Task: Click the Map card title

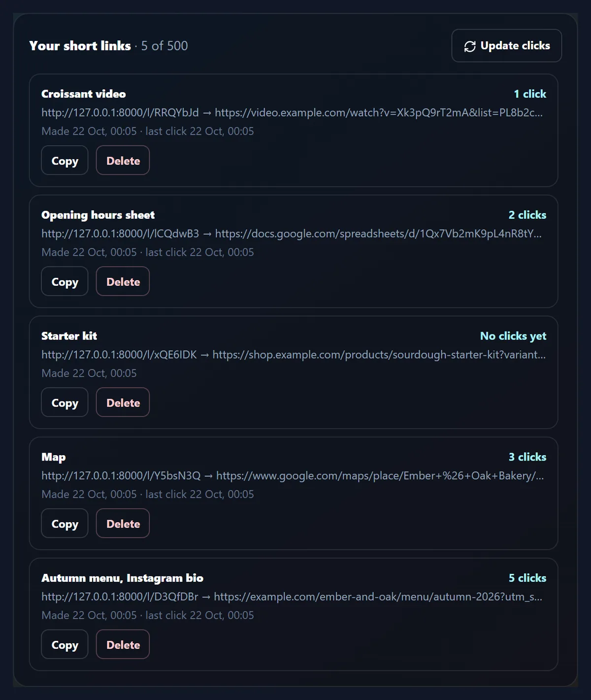Action: pyautogui.click(x=53, y=457)
